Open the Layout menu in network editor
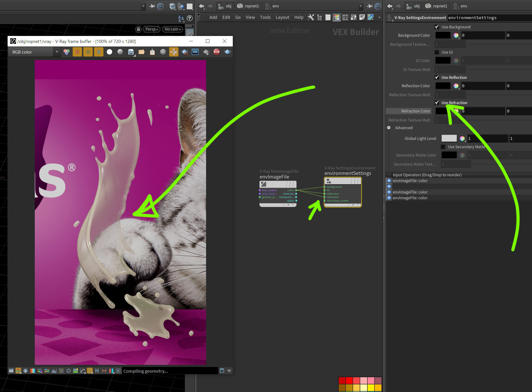Screen dimensions: 532x392 point(282,17)
